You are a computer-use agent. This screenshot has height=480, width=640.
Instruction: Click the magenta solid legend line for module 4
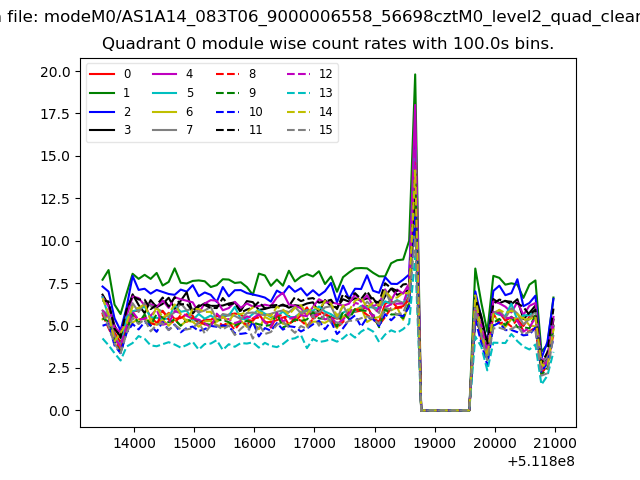[166, 74]
